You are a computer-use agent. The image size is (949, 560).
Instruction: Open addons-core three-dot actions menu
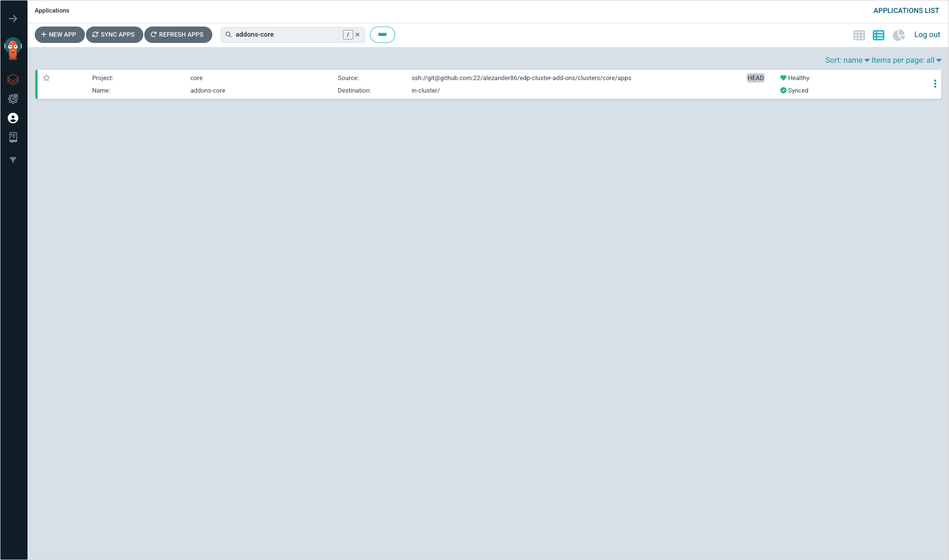click(935, 84)
